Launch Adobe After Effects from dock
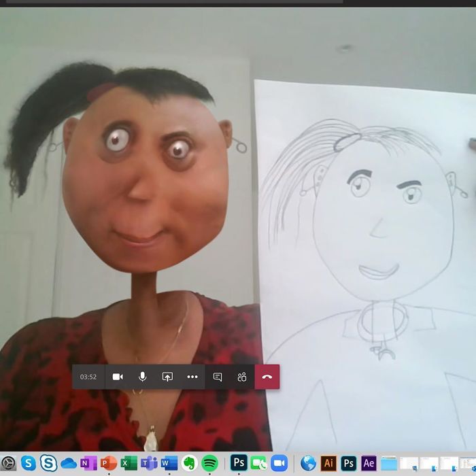This screenshot has width=476, height=476. tap(369, 463)
